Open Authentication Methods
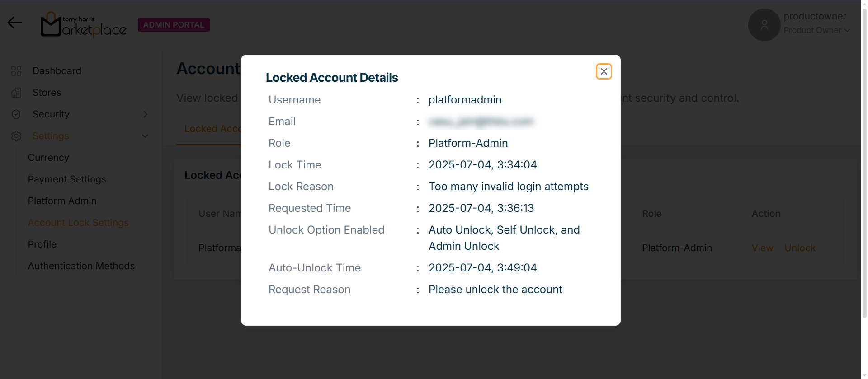Screen dimensions: 868x379 tap(81, 266)
